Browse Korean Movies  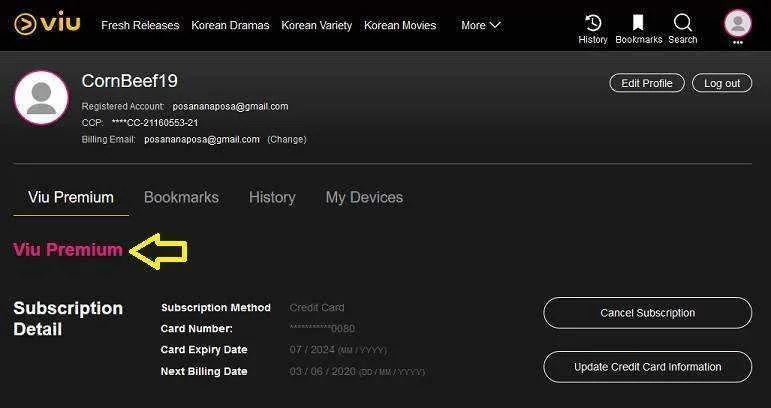(x=400, y=25)
